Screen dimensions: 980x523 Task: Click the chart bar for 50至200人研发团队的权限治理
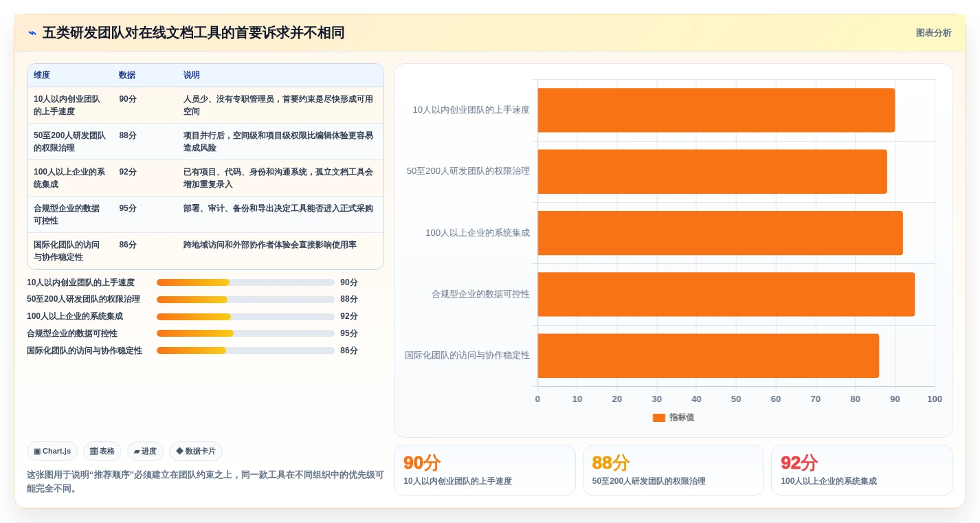pyautogui.click(x=712, y=172)
